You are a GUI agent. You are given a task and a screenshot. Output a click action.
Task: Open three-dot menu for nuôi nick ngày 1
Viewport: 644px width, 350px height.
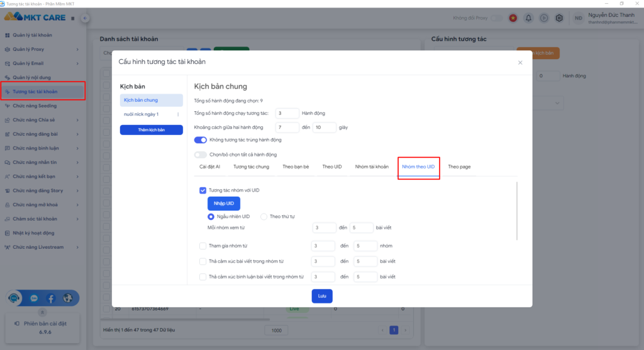[177, 114]
